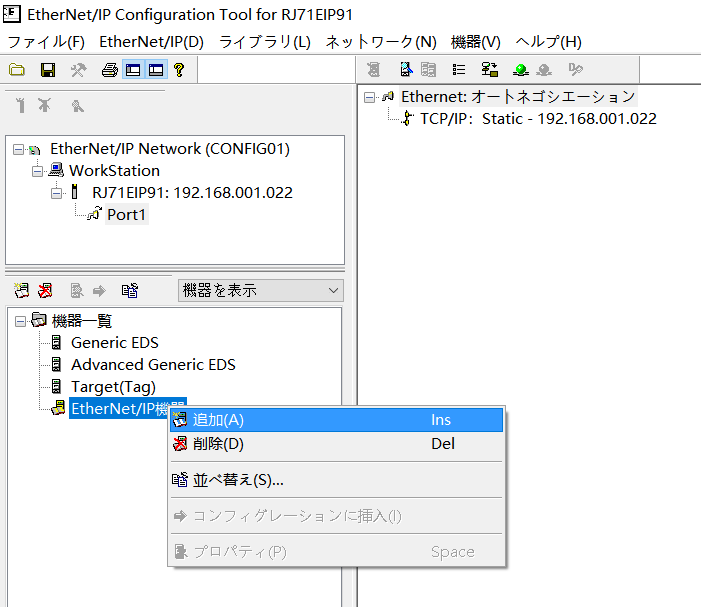Click the sort devices icon in device list toolbar
The height and width of the screenshot is (607, 701).
(x=130, y=291)
